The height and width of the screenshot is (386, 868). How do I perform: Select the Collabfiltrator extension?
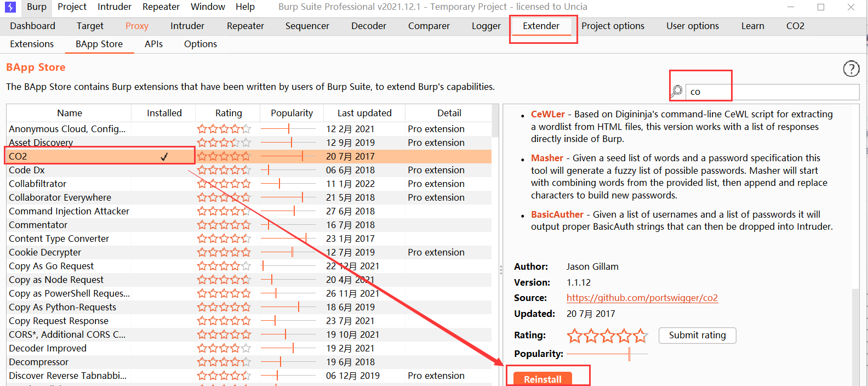coord(249,184)
